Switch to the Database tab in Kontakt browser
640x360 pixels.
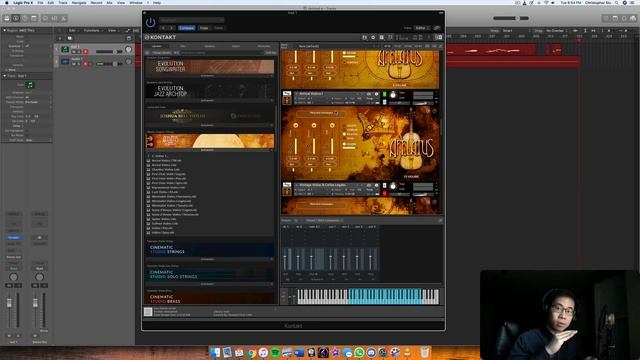pos(209,46)
